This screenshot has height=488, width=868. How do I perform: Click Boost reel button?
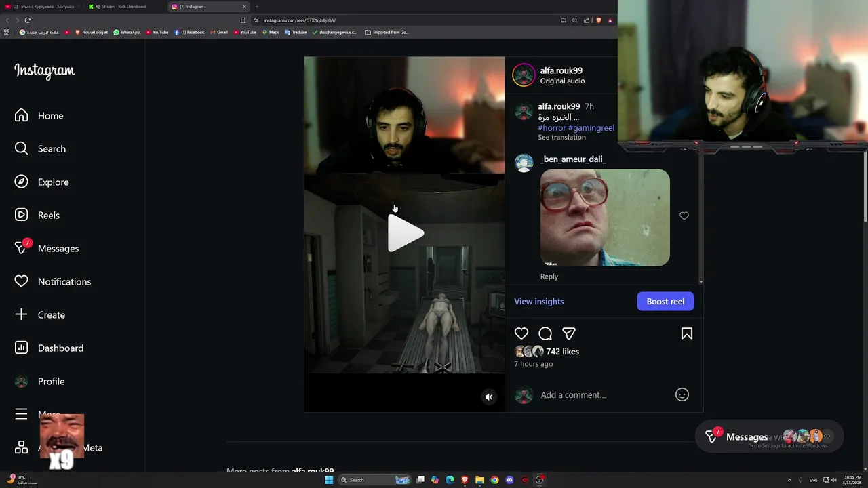coord(665,302)
